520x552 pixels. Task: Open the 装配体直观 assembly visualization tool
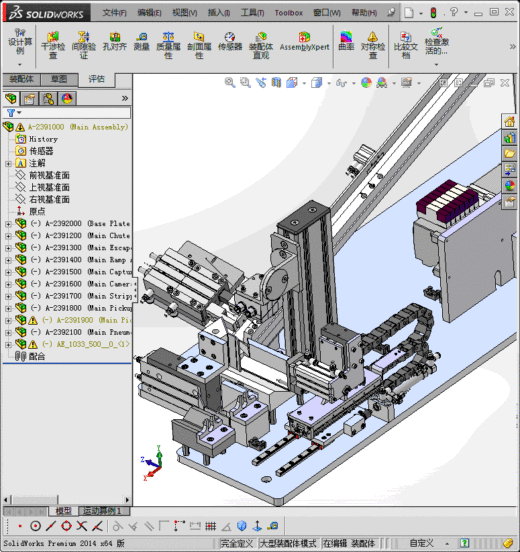coord(261,45)
